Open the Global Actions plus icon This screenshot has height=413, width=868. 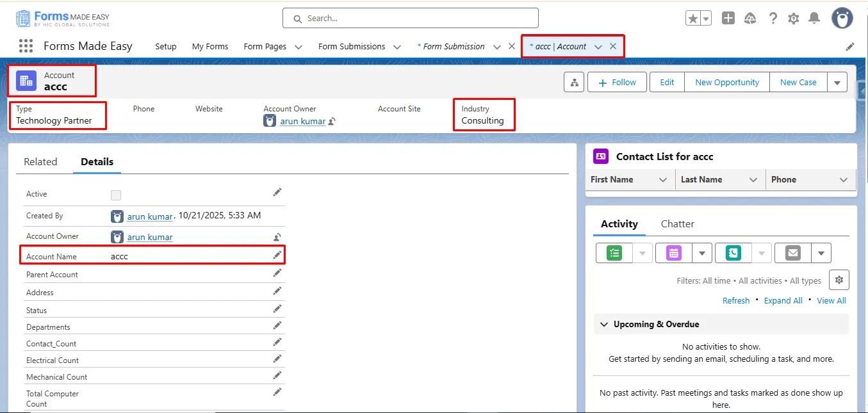(x=728, y=18)
